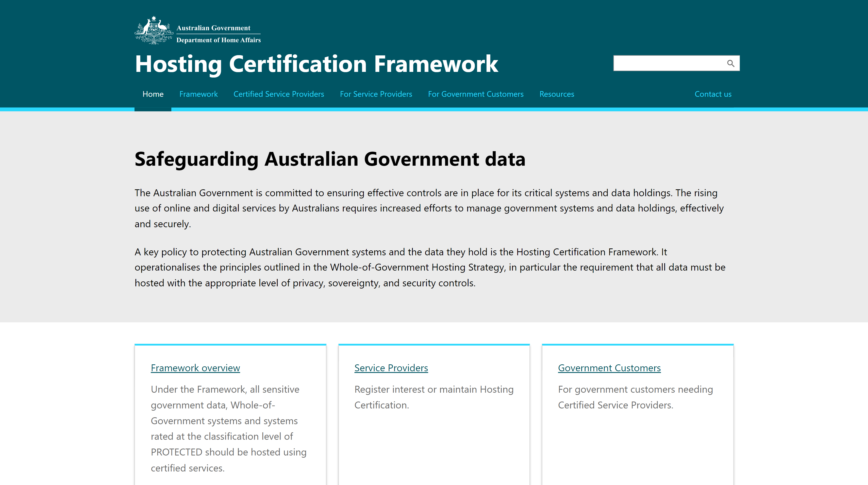Click the Australian Government coat of arms
This screenshot has height=485, width=868.
[154, 31]
